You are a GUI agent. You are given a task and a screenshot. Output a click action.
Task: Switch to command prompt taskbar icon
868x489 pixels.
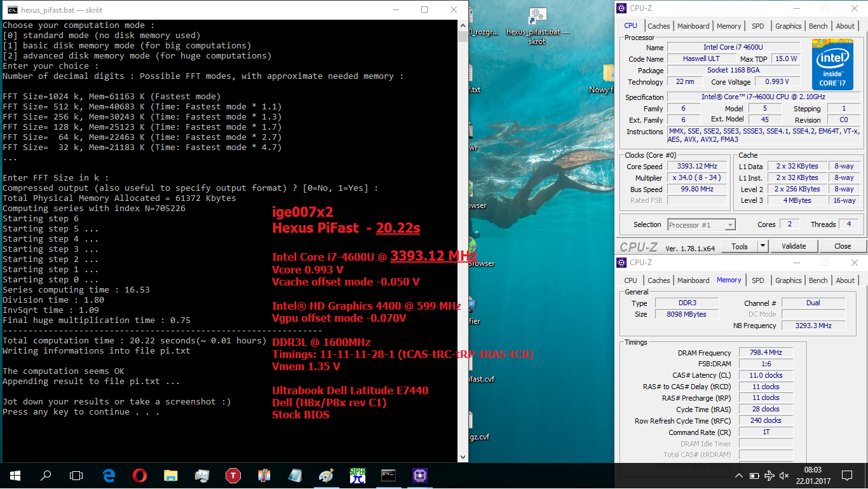point(388,475)
